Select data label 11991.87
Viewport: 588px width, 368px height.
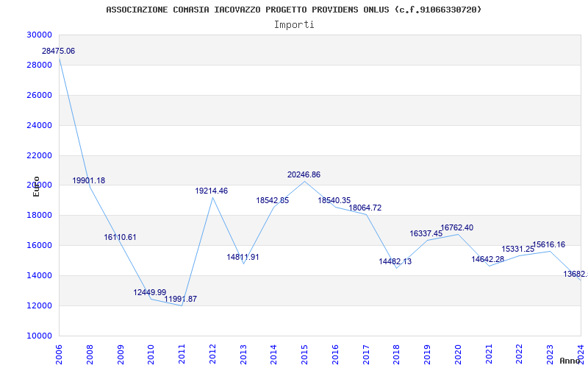coord(180,300)
